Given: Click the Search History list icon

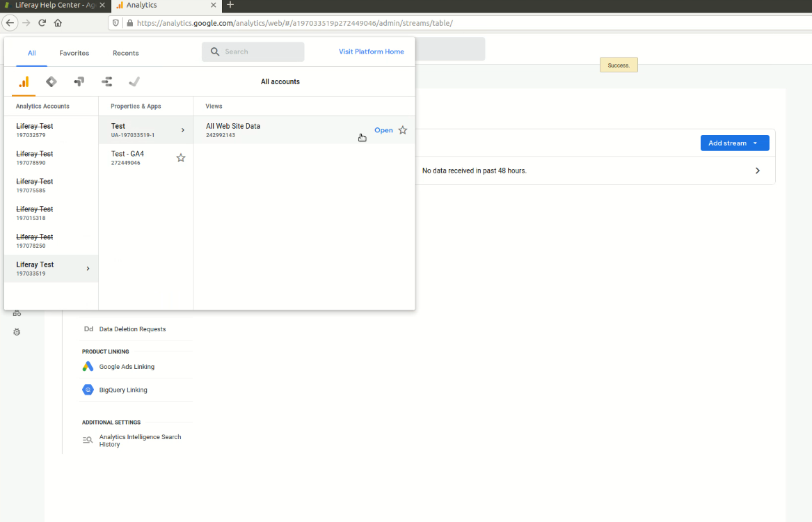Looking at the screenshot, I should pos(88,441).
